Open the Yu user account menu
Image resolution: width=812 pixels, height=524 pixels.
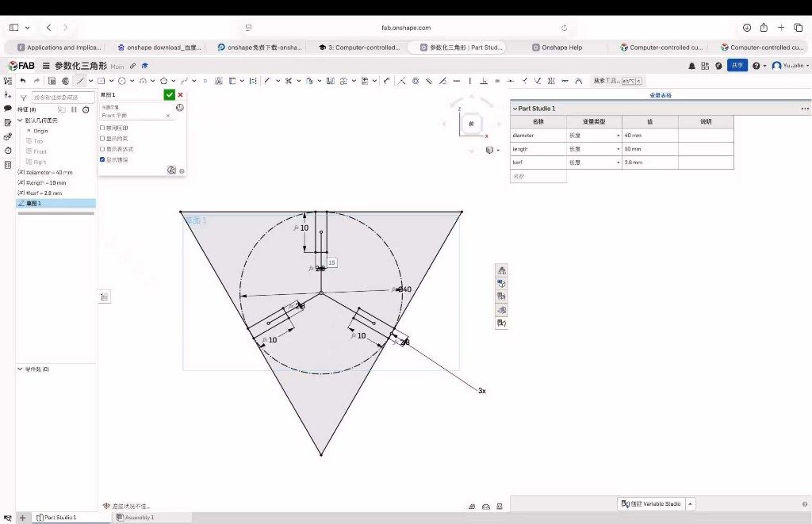[791, 66]
